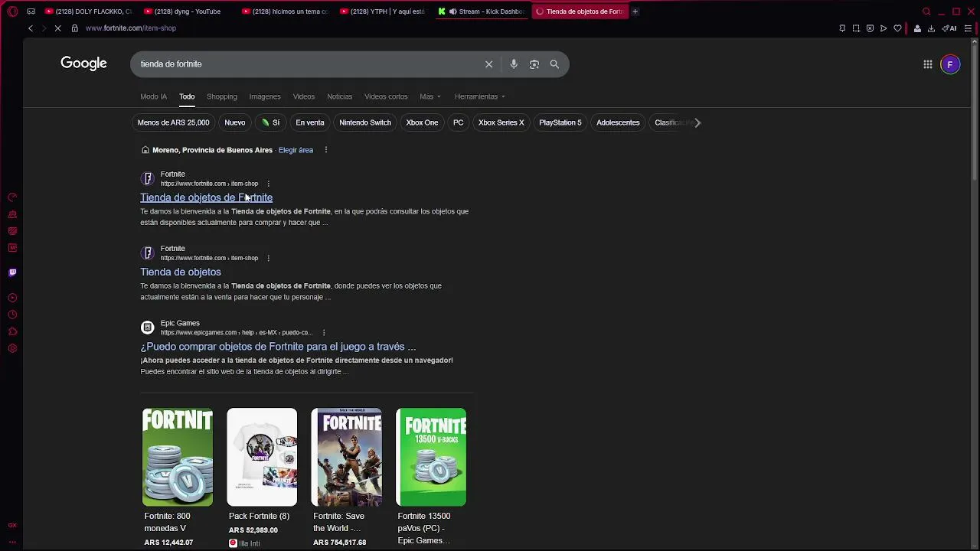Image resolution: width=980 pixels, height=551 pixels.
Task: Open a new browser tab
Action: pyautogui.click(x=635, y=11)
